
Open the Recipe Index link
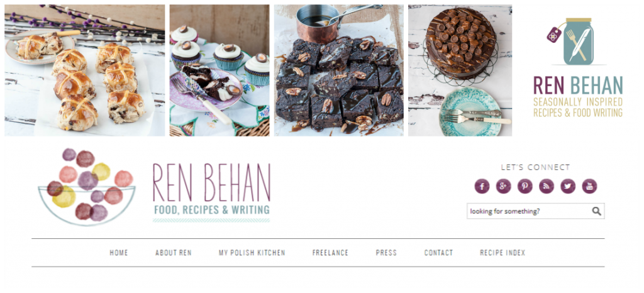(502, 253)
